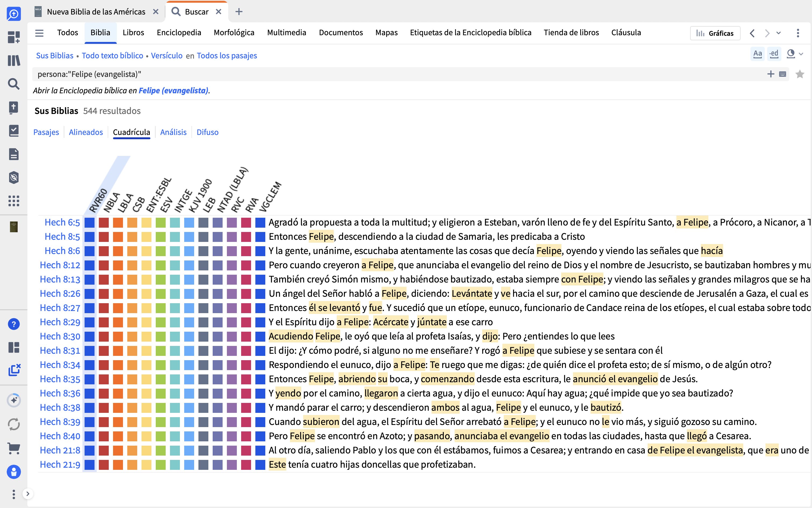
Task: Click the sync refresh icon
Action: pyautogui.click(x=14, y=424)
